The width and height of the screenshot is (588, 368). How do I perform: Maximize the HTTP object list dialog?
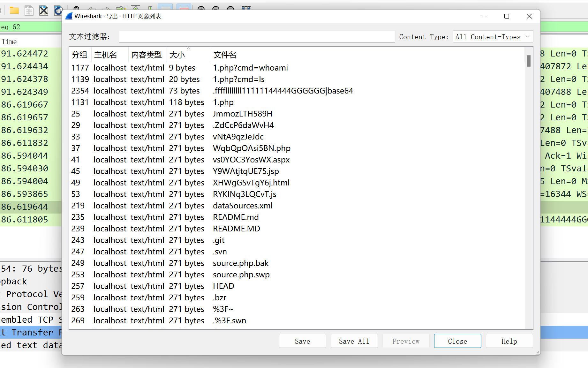pyautogui.click(x=507, y=16)
